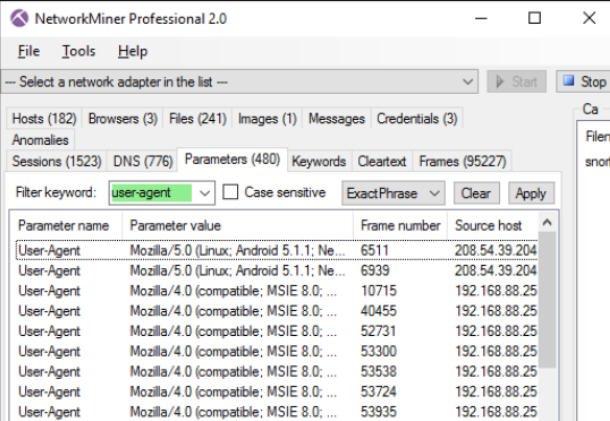Sort by Parameter name column header

pos(65,225)
